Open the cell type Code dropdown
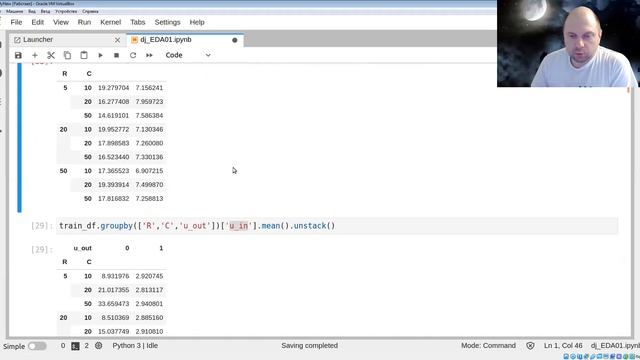640x360 pixels. click(x=188, y=55)
